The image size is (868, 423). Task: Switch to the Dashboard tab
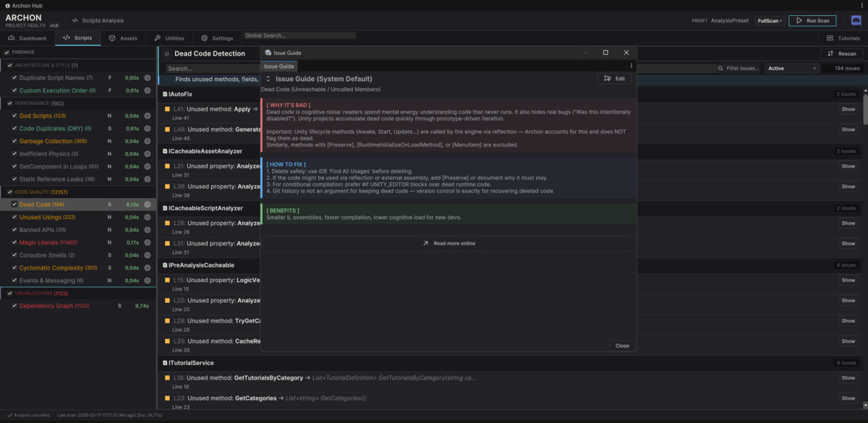27,38
